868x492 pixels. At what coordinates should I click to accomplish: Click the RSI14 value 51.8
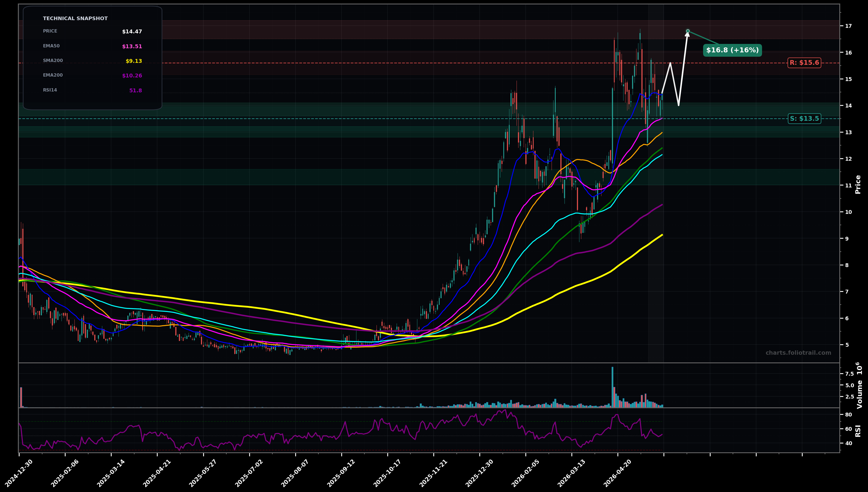click(x=136, y=91)
